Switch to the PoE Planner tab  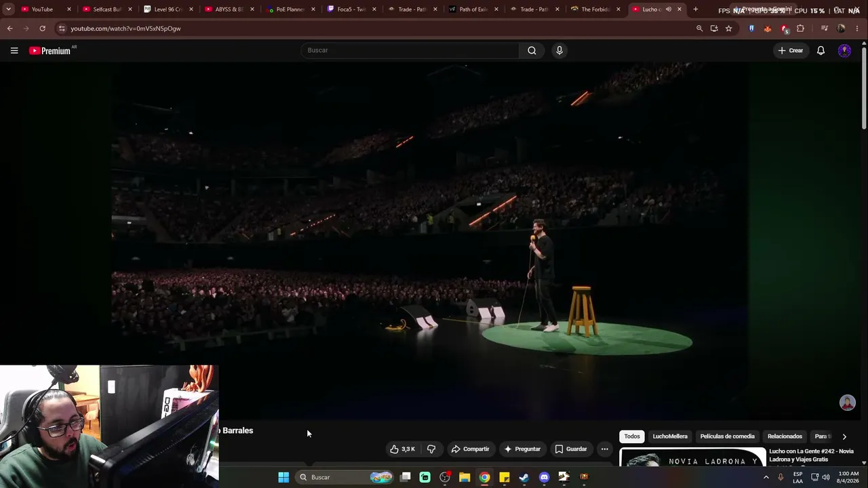(290, 9)
